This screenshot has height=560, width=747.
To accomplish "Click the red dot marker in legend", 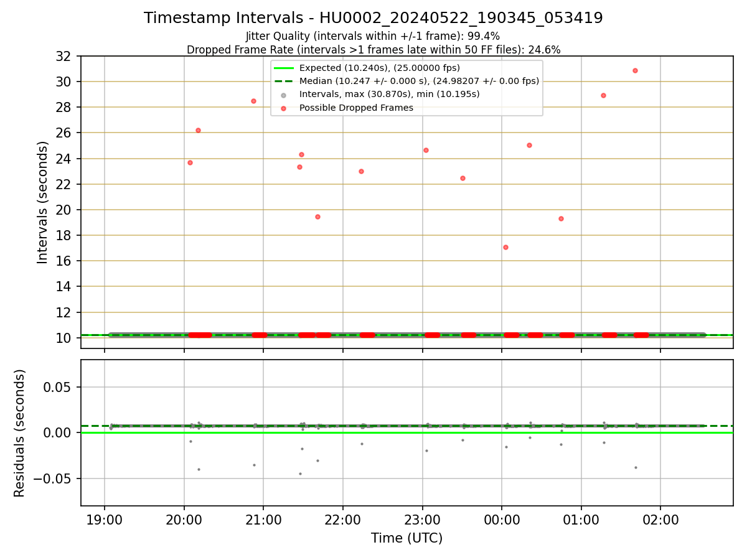I will [284, 108].
